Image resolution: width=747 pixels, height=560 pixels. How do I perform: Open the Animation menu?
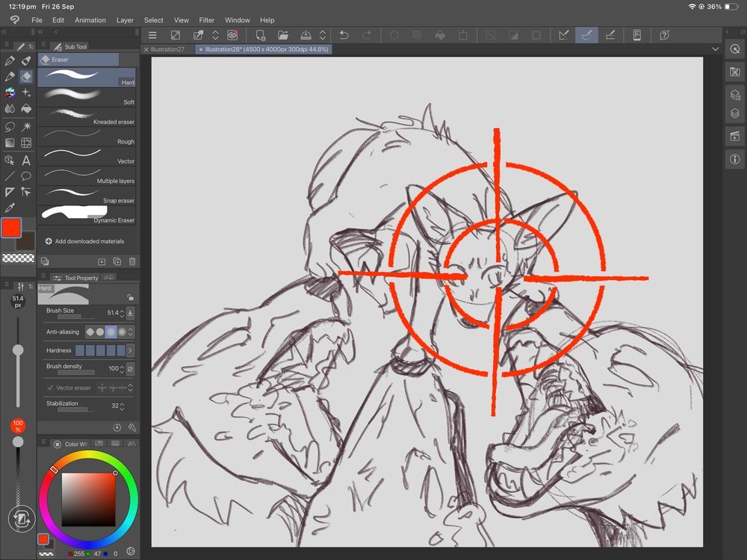tap(90, 20)
